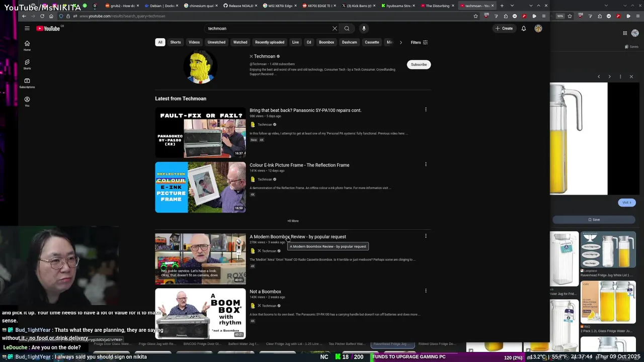The height and width of the screenshot is (362, 644).
Task: Open the Not a Boombox video thumbnail
Action: click(200, 313)
